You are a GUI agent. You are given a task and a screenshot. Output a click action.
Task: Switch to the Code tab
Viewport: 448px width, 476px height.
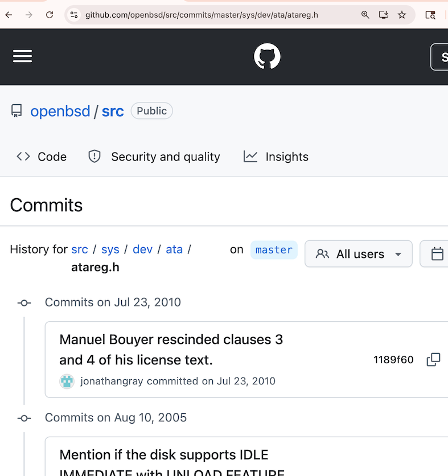click(x=42, y=157)
